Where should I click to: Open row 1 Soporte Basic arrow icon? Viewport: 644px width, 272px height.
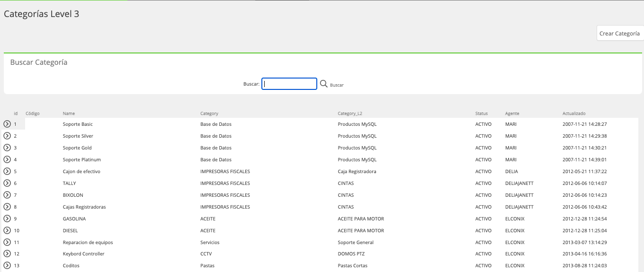click(7, 124)
